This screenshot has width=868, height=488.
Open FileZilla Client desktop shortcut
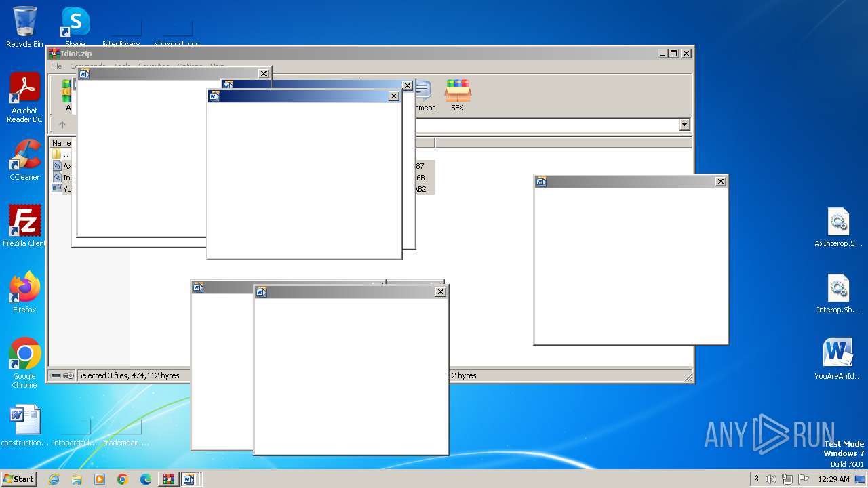(24, 226)
